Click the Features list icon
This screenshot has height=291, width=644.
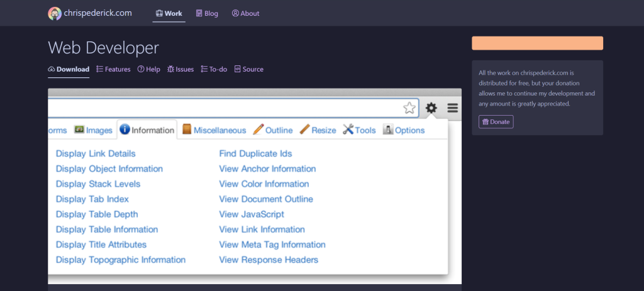click(x=99, y=69)
